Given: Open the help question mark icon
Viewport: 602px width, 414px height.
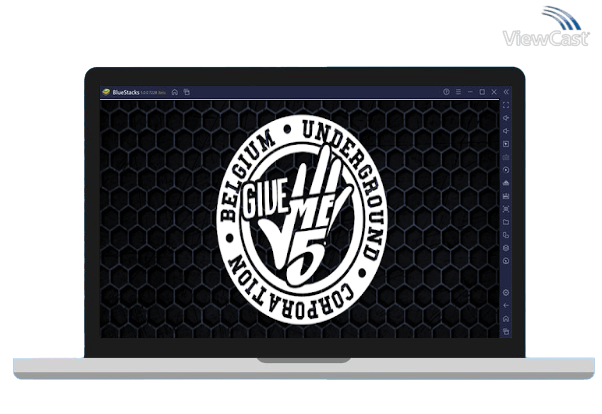Looking at the screenshot, I should pyautogui.click(x=446, y=92).
